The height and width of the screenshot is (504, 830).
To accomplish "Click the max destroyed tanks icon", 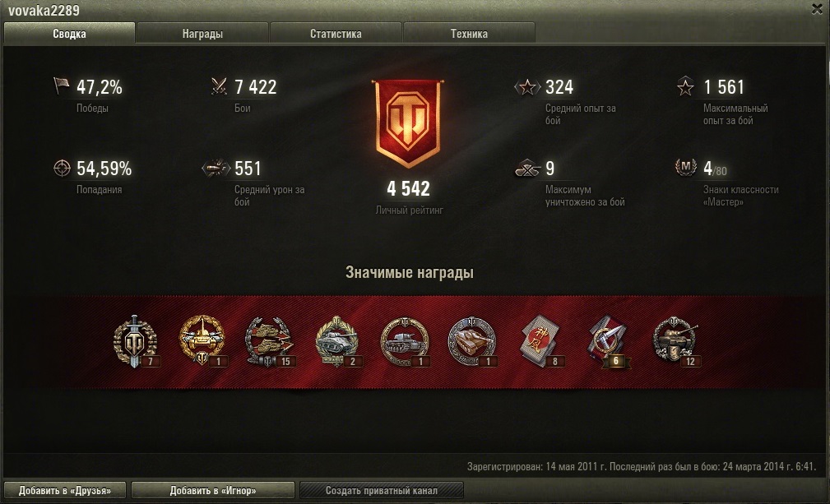I will 527,169.
